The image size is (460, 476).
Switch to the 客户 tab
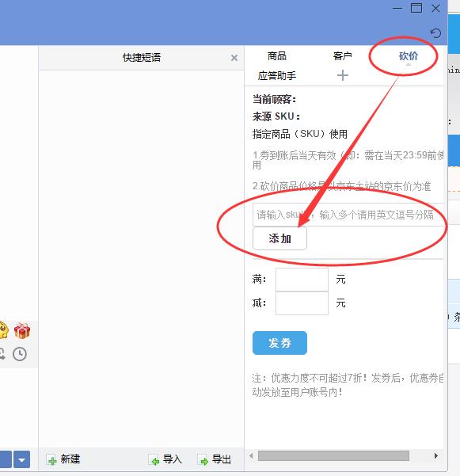pos(342,56)
